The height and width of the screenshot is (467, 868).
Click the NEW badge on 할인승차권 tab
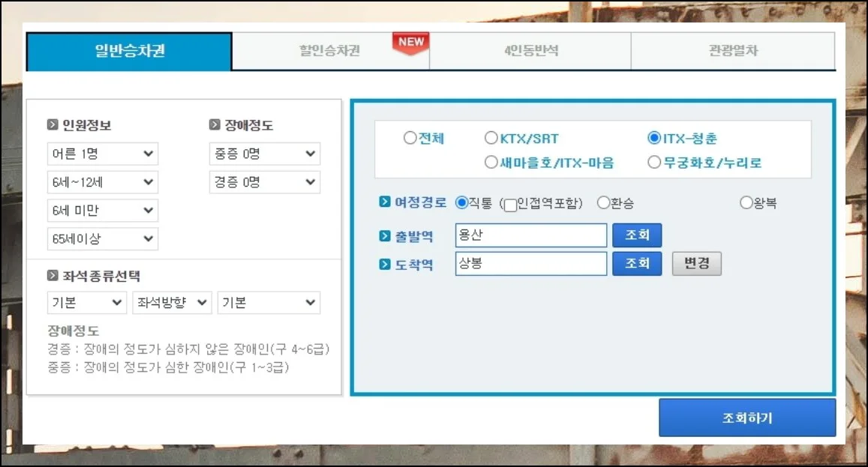(410, 43)
